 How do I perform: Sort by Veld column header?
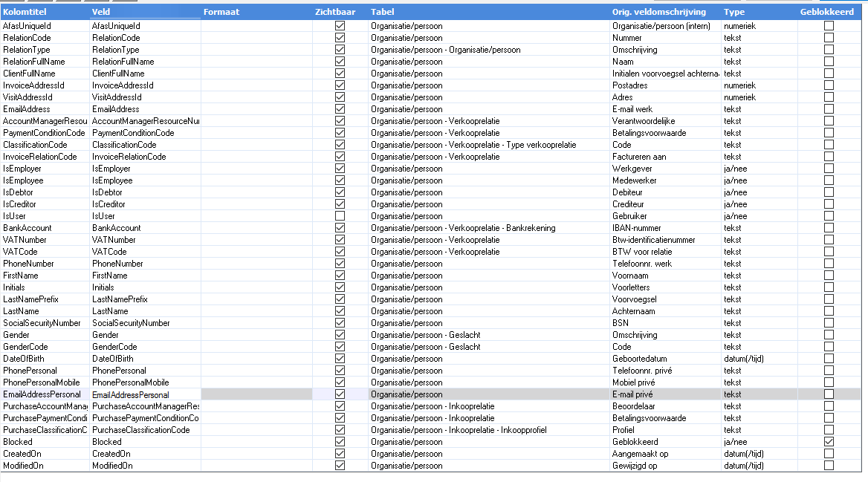[x=145, y=12]
